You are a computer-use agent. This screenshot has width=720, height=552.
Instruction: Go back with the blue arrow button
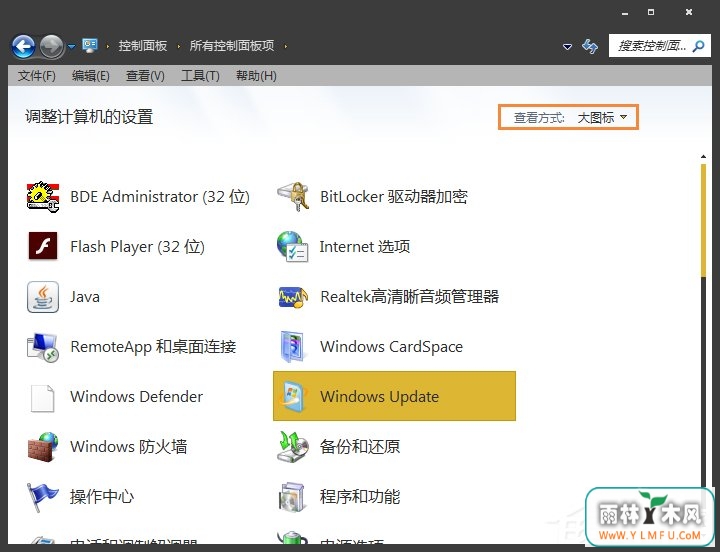pos(23,46)
